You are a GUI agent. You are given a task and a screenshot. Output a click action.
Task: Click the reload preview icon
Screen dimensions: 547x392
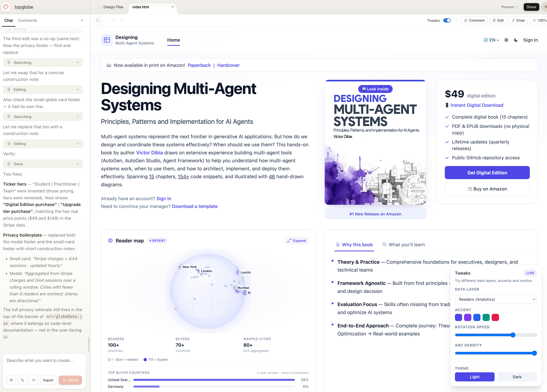coord(98,20)
